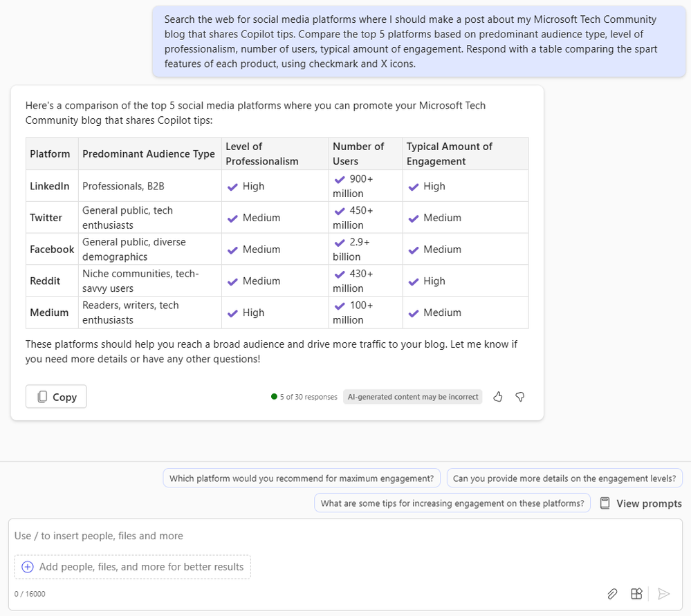Click the clipboard icon on the Copy button

42,397
